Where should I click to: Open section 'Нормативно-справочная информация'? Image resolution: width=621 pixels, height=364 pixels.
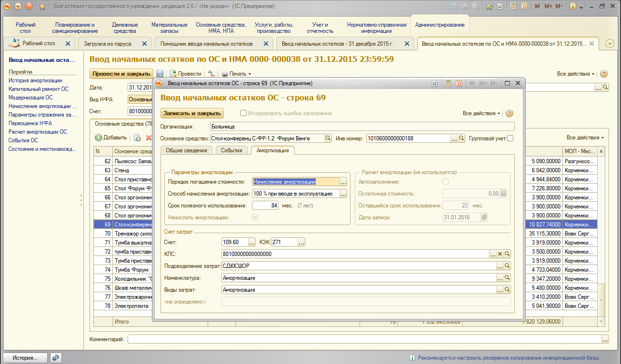pyautogui.click(x=376, y=28)
